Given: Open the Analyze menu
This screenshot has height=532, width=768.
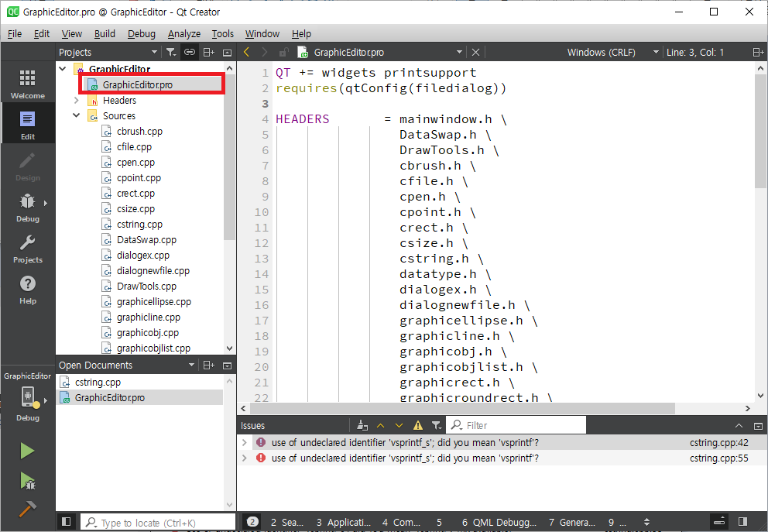Looking at the screenshot, I should click(184, 34).
